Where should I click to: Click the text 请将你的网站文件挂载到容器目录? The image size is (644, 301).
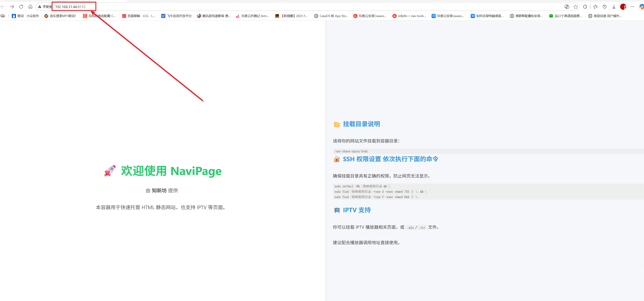click(x=366, y=141)
